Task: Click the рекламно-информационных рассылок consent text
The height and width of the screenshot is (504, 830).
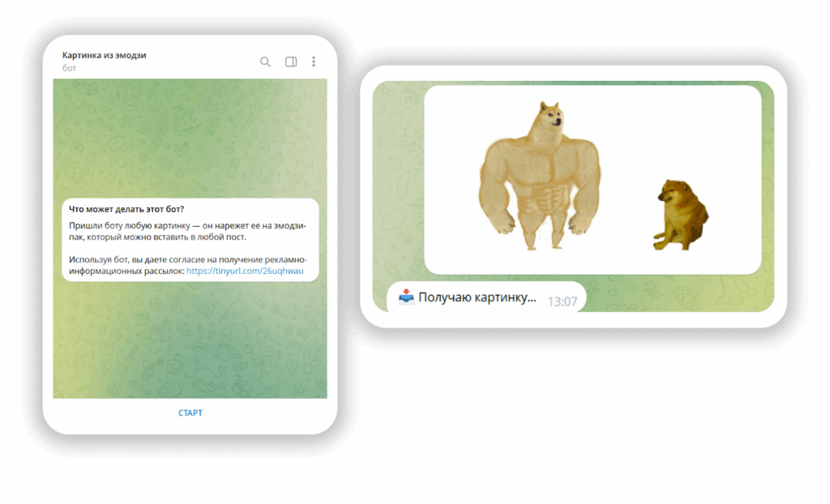Action: (188, 265)
